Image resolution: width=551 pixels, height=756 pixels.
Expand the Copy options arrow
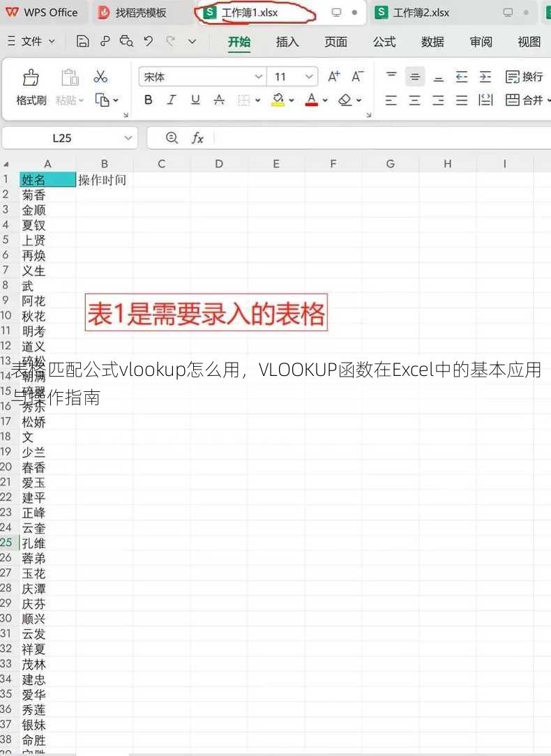[x=116, y=100]
